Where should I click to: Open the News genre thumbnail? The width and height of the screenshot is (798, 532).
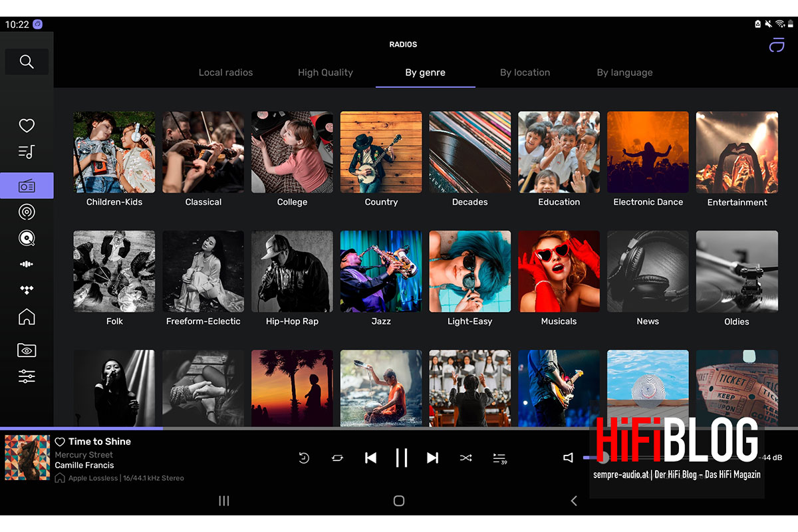(648, 271)
